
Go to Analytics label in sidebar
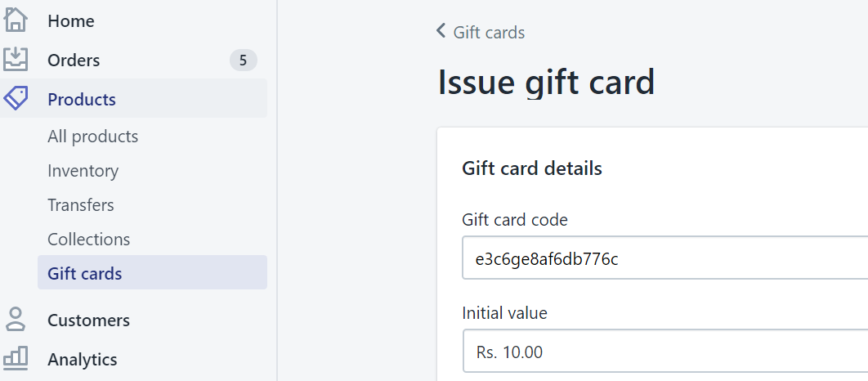(82, 360)
